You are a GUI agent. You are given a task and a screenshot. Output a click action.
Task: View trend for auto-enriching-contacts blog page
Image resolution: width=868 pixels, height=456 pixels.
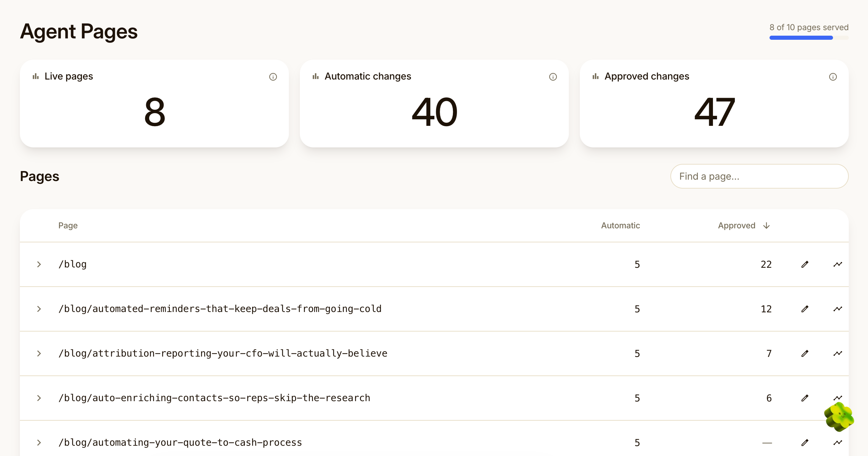point(838,397)
